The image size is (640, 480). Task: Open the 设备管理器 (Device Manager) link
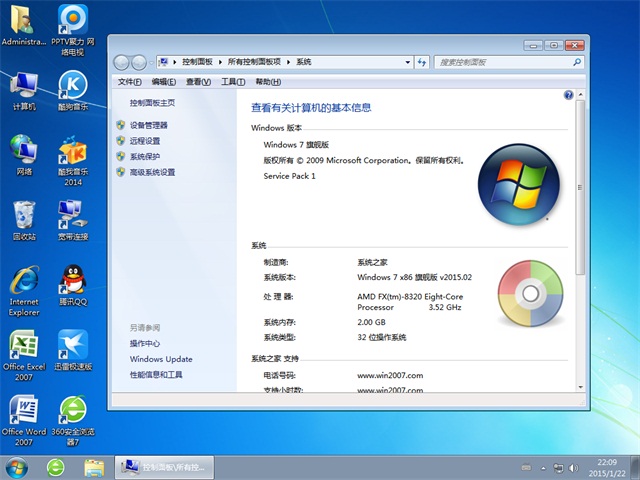tap(148, 125)
